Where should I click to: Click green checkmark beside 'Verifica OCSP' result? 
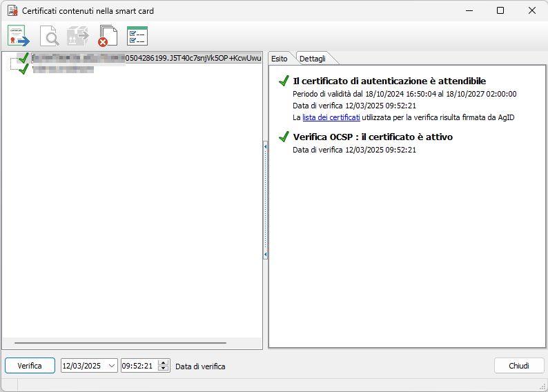click(x=283, y=137)
